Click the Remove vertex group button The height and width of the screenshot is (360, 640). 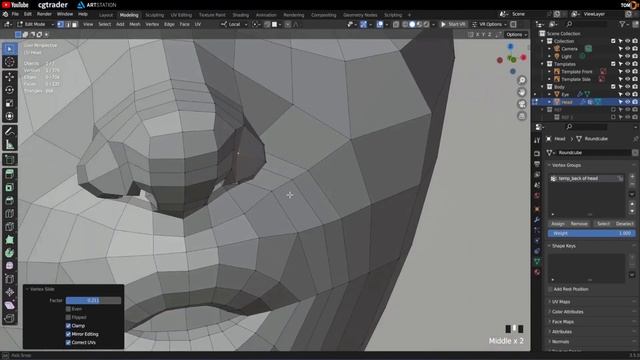click(579, 224)
